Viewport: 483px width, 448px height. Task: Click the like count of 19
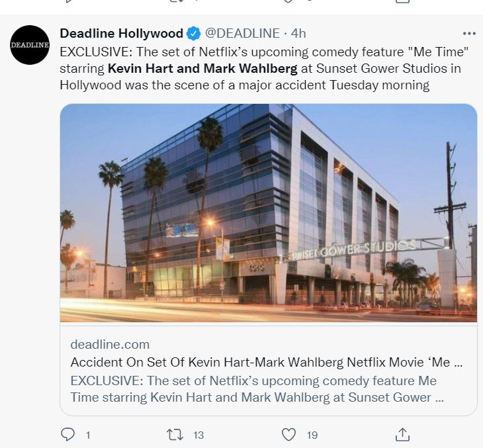312,435
